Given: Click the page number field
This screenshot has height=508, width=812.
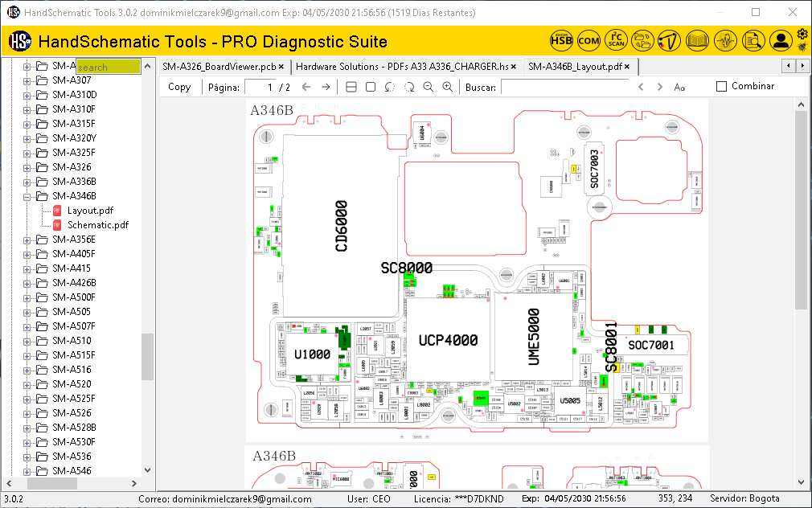Looking at the screenshot, I should pyautogui.click(x=260, y=87).
